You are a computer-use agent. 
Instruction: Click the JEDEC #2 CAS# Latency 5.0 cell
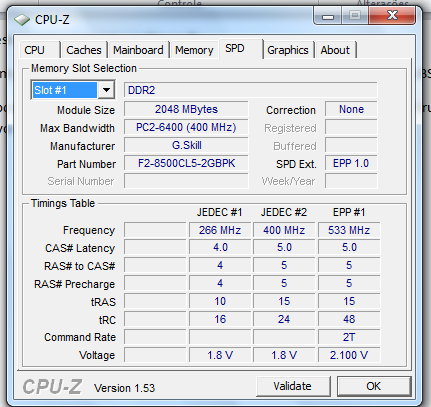click(284, 248)
